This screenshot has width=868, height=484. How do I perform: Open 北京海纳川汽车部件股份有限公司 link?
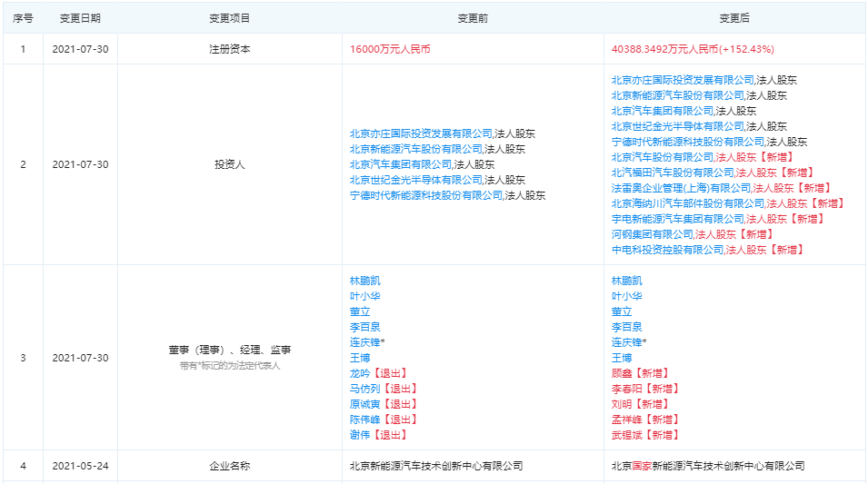[688, 203]
